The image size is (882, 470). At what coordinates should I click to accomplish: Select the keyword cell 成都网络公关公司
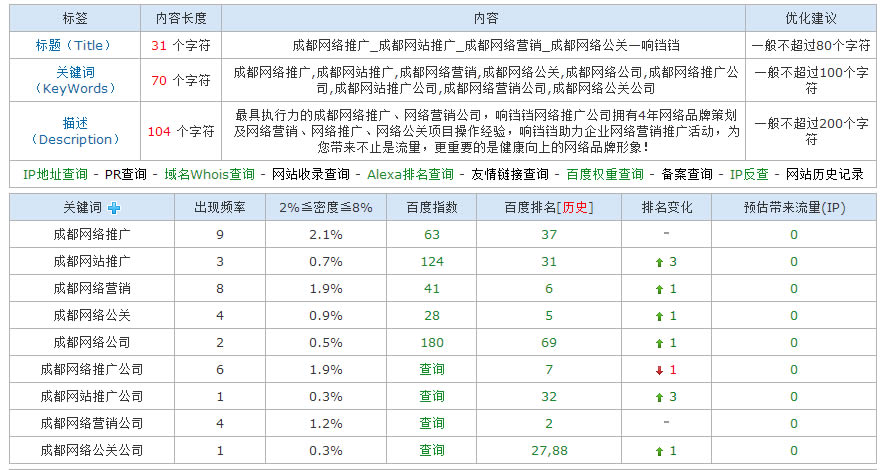[92, 450]
